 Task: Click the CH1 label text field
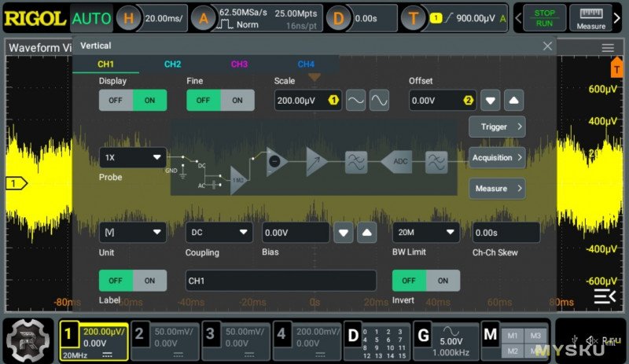tap(281, 281)
